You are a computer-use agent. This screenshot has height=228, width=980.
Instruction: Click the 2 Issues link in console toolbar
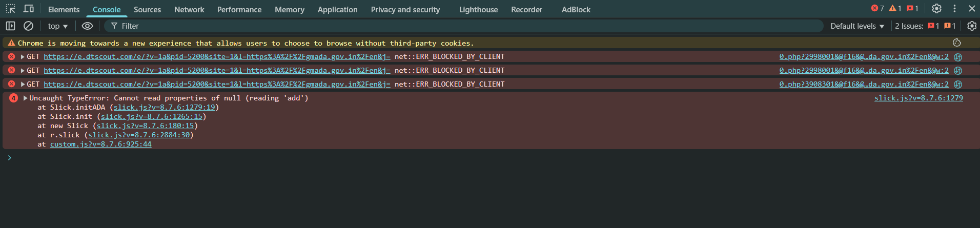point(925,26)
